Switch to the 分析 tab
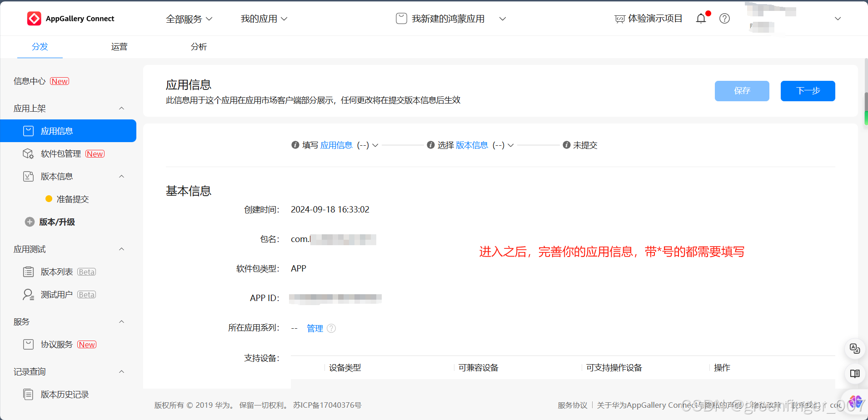Image resolution: width=868 pixels, height=420 pixels. 199,47
